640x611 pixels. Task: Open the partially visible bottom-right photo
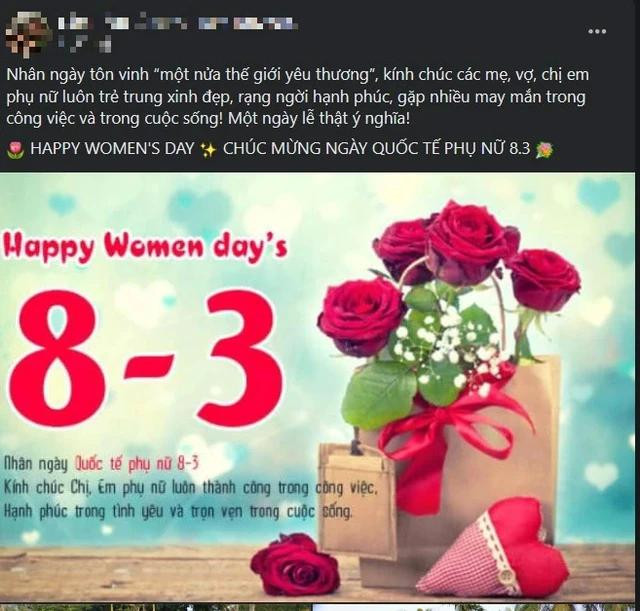tap(474, 607)
